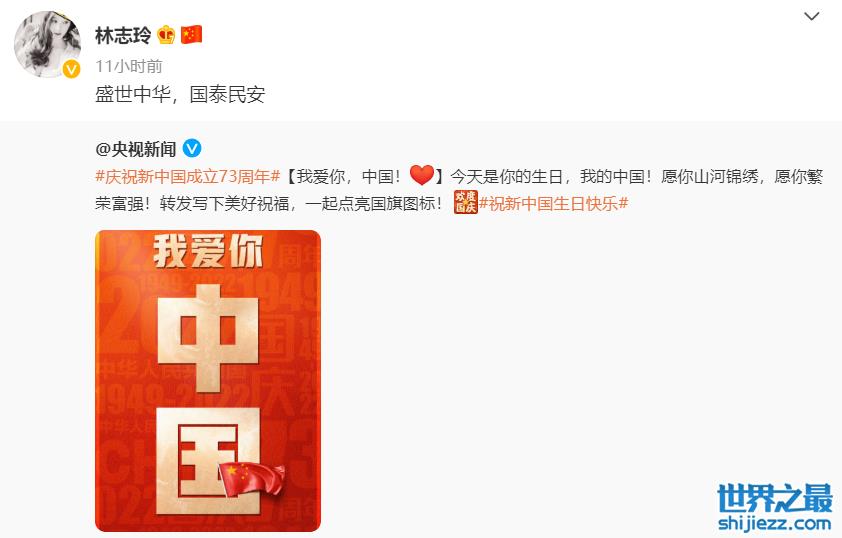The height and width of the screenshot is (538, 842).
Task: Click the repost text 今天是你的生日
Action: tap(506, 177)
